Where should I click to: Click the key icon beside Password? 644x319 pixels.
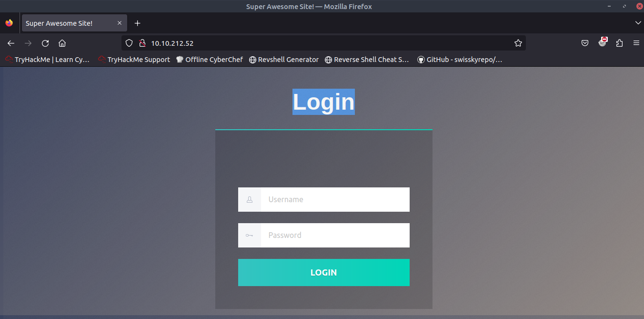pyautogui.click(x=250, y=235)
